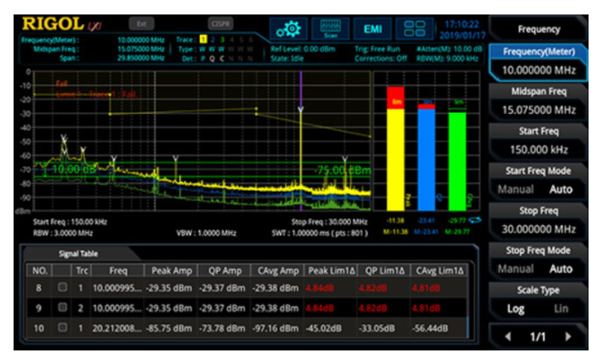The height and width of the screenshot is (364, 594).
Task: Sort by the CAvg Lim1Δ column header
Action: point(439,271)
